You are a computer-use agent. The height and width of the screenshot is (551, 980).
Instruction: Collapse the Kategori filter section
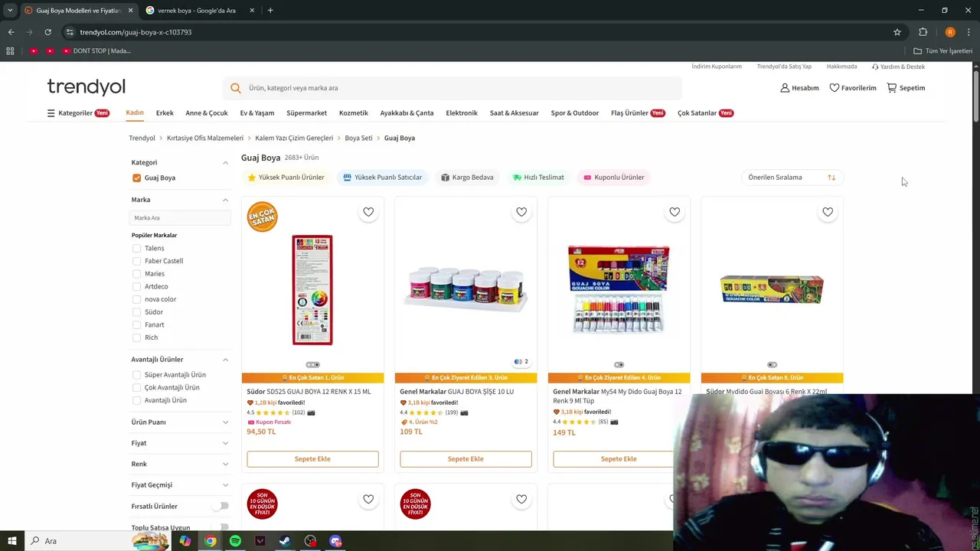coord(225,162)
